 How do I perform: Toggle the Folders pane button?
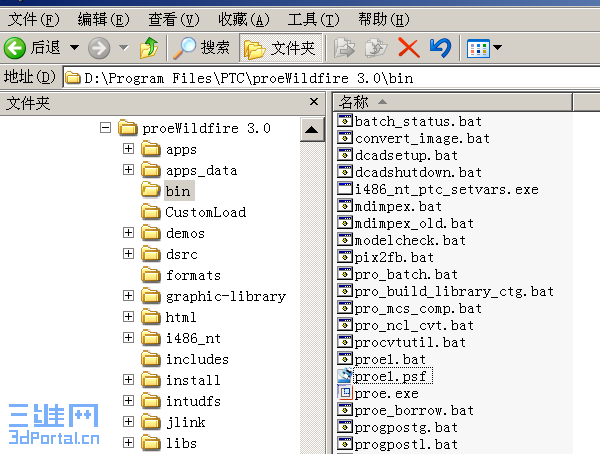pyautogui.click(x=280, y=48)
